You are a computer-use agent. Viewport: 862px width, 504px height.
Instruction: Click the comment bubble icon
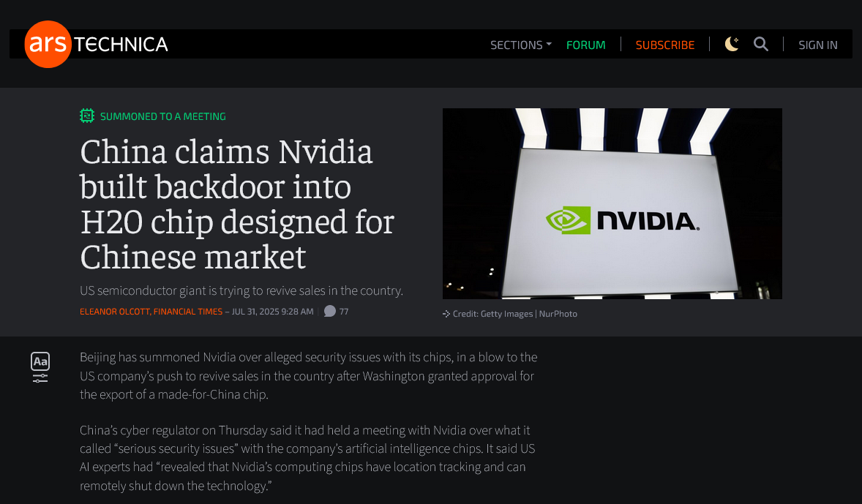pyautogui.click(x=330, y=311)
